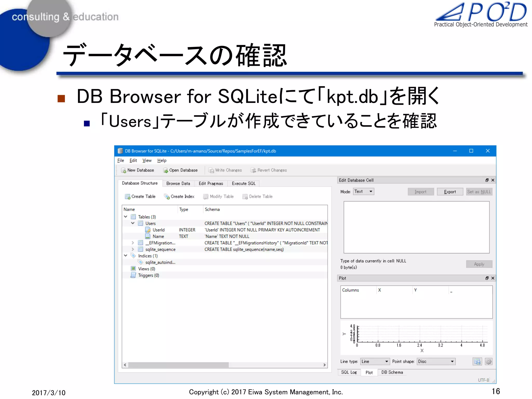Click the Create Table icon
532x399 pixels.
tap(128, 197)
